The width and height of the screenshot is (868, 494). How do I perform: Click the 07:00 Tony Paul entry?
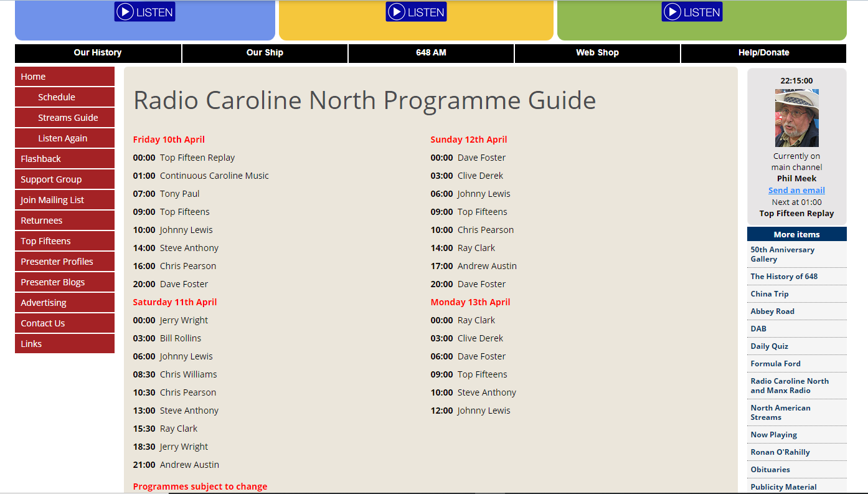click(166, 194)
